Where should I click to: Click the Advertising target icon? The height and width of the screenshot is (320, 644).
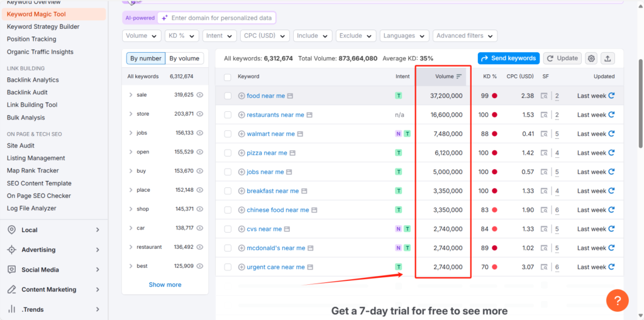tap(12, 250)
